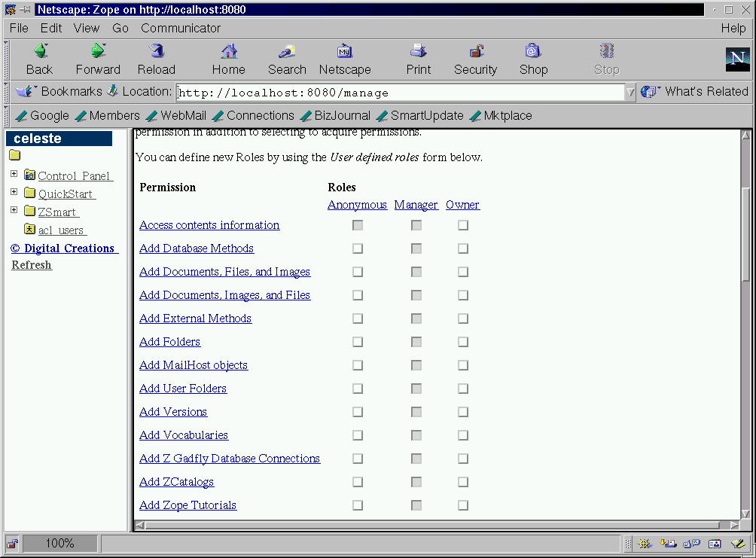Click the Shop toolbar icon
The width and height of the screenshot is (756, 558).
[533, 51]
